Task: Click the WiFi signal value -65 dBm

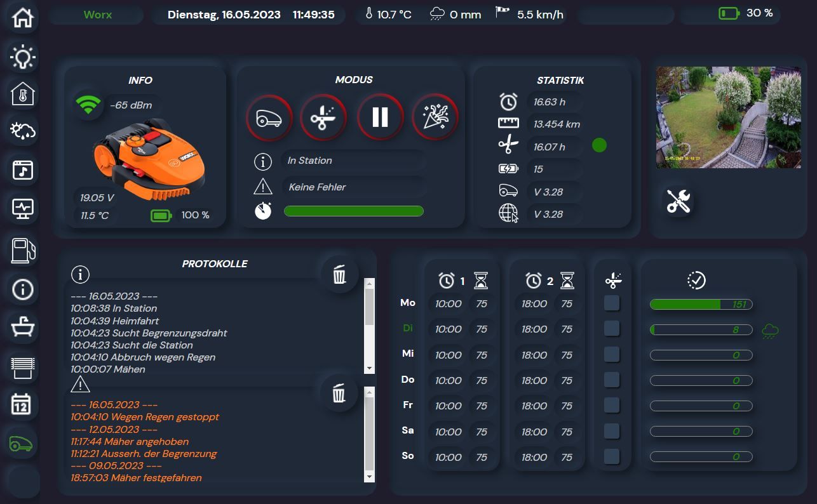Action: coord(131,105)
